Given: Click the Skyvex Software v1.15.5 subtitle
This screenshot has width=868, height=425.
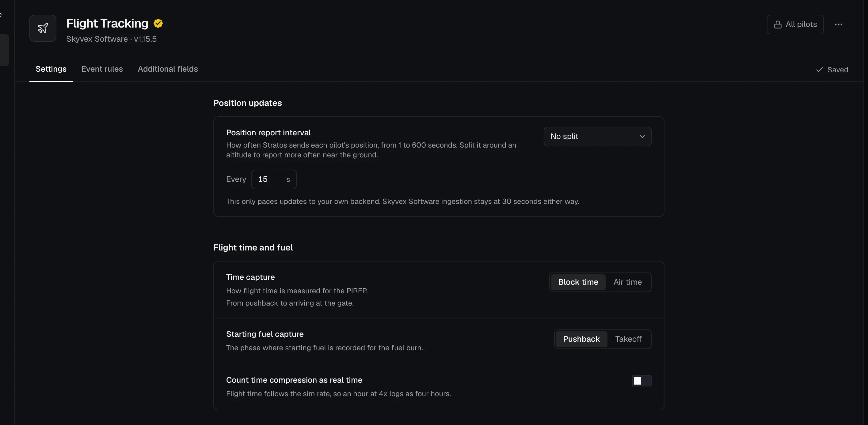Looking at the screenshot, I should click(x=112, y=39).
